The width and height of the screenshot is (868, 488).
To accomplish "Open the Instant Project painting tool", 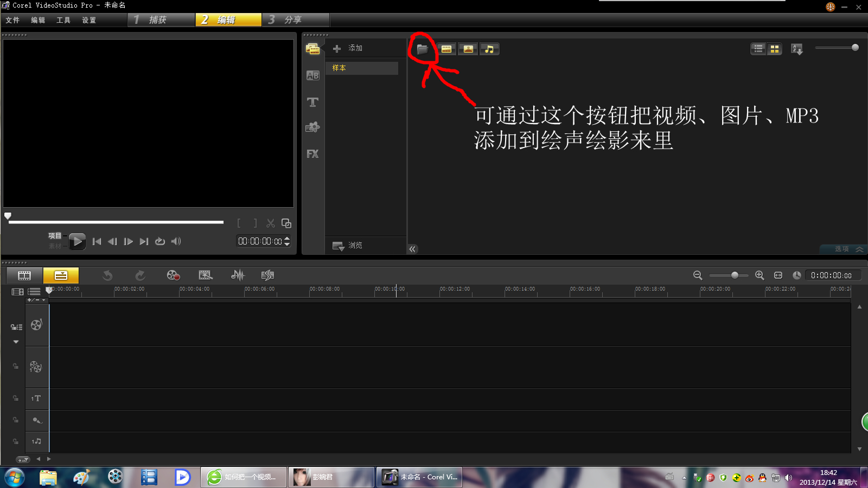I will (x=206, y=275).
